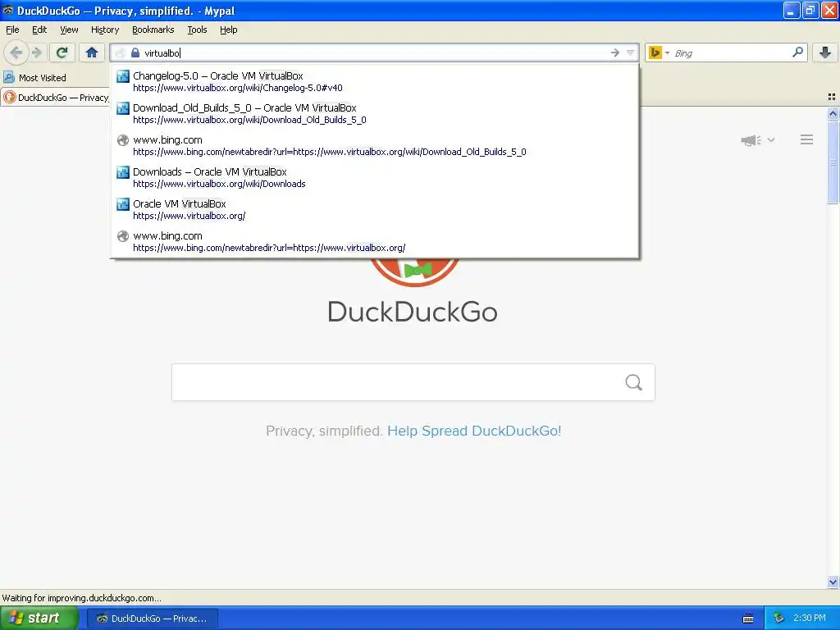The width and height of the screenshot is (840, 630).
Task: Reload the current page
Action: [62, 52]
